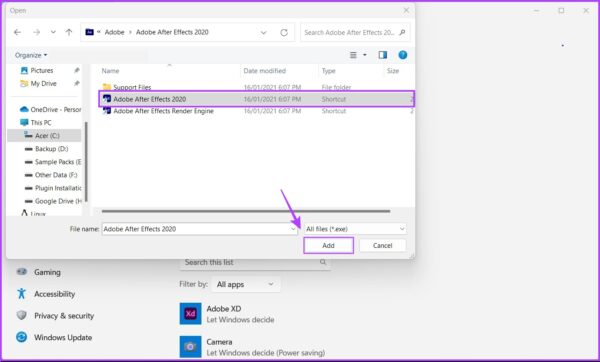Change view layout icon
The height and width of the screenshot is (362, 600).
tap(353, 55)
